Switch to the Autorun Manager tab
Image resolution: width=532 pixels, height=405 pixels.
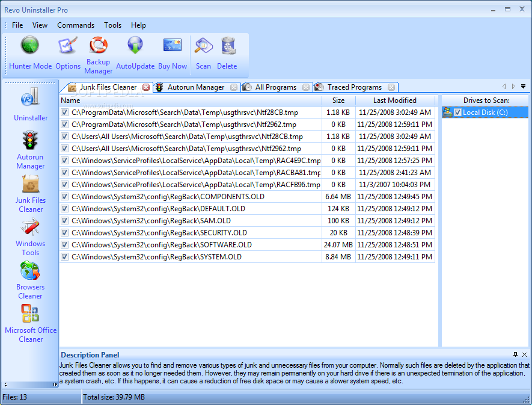coord(196,87)
